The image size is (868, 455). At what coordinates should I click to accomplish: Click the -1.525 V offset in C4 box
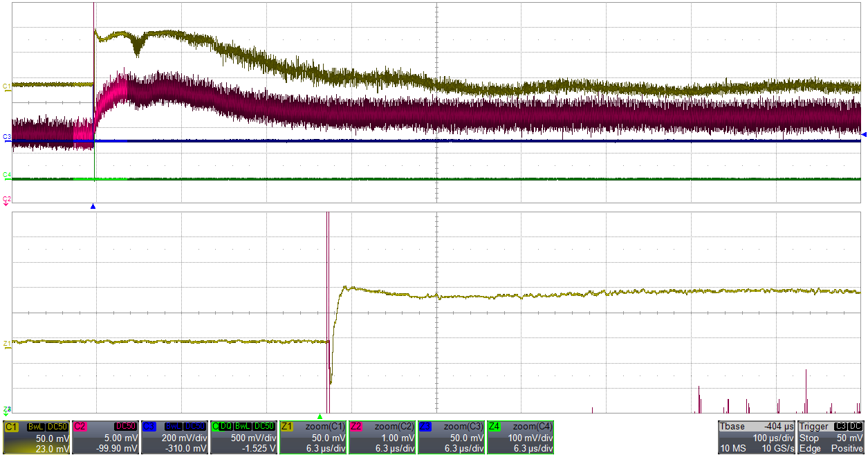[260, 449]
